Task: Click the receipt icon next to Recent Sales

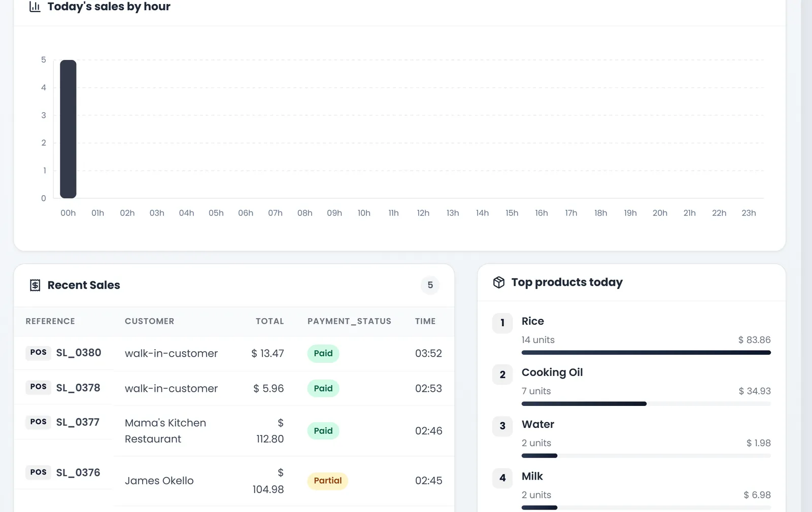Action: 35,285
